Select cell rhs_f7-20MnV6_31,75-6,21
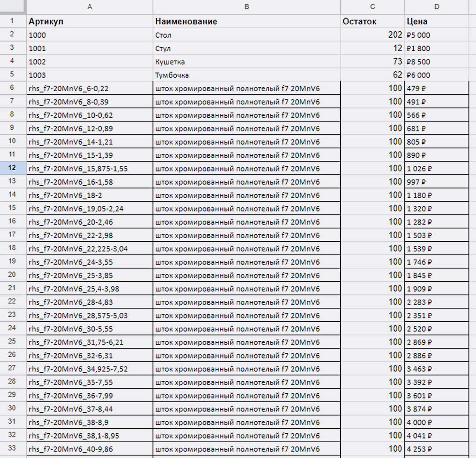The height and width of the screenshot is (458, 476). [90, 342]
